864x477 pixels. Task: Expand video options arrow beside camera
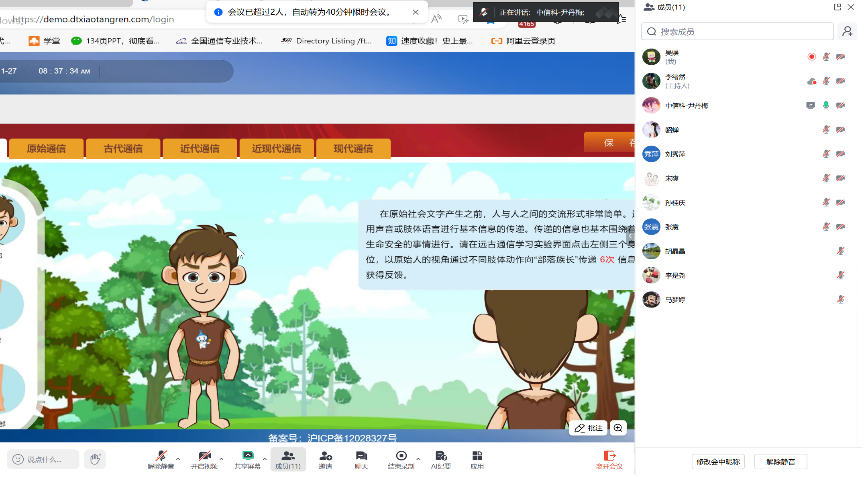tap(222, 458)
